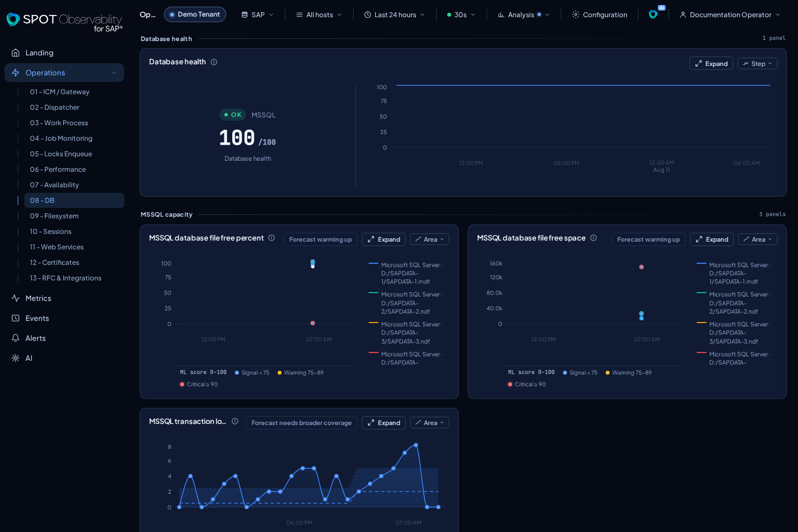
Task: Open the Last 24 hours time range dropdown
Action: point(395,14)
